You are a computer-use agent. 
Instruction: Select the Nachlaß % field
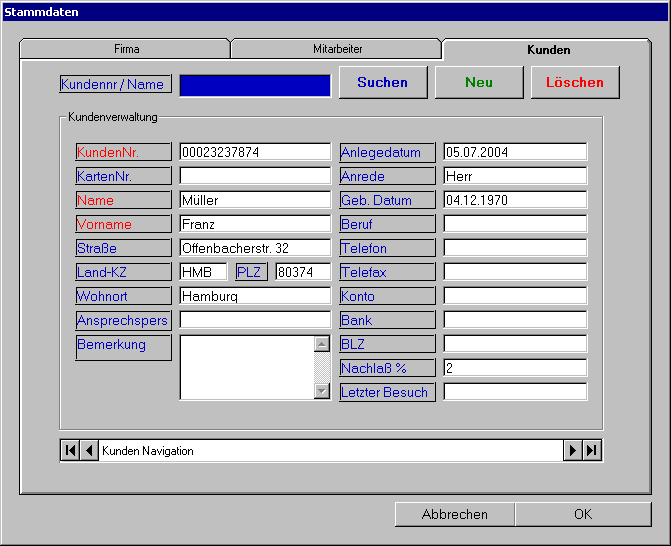point(515,368)
